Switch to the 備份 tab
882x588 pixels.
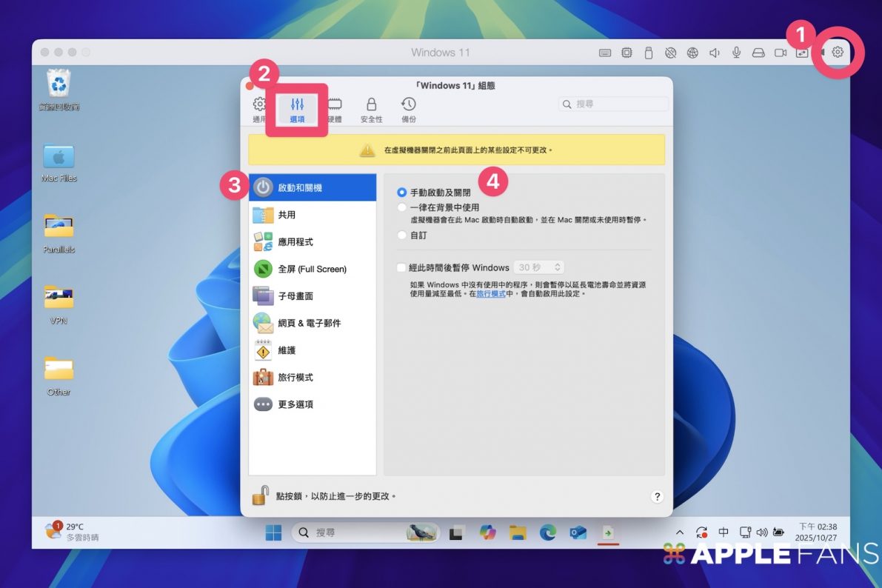[408, 110]
